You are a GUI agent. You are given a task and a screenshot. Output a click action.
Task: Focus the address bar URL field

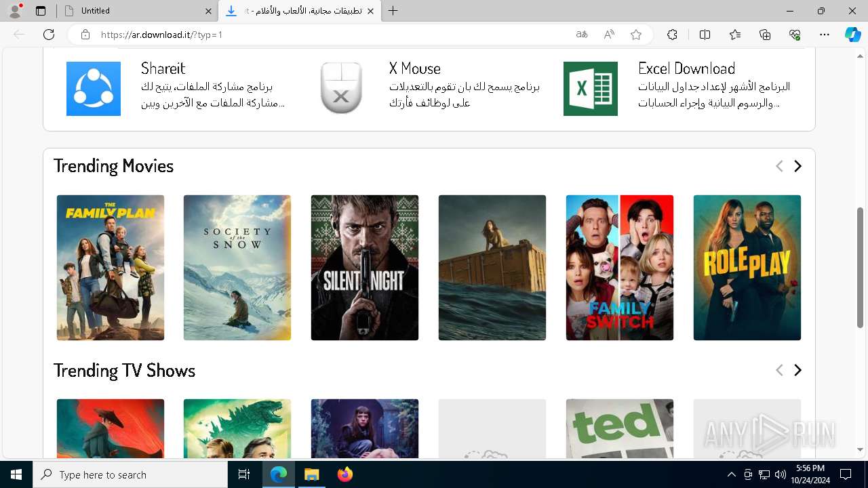click(332, 35)
